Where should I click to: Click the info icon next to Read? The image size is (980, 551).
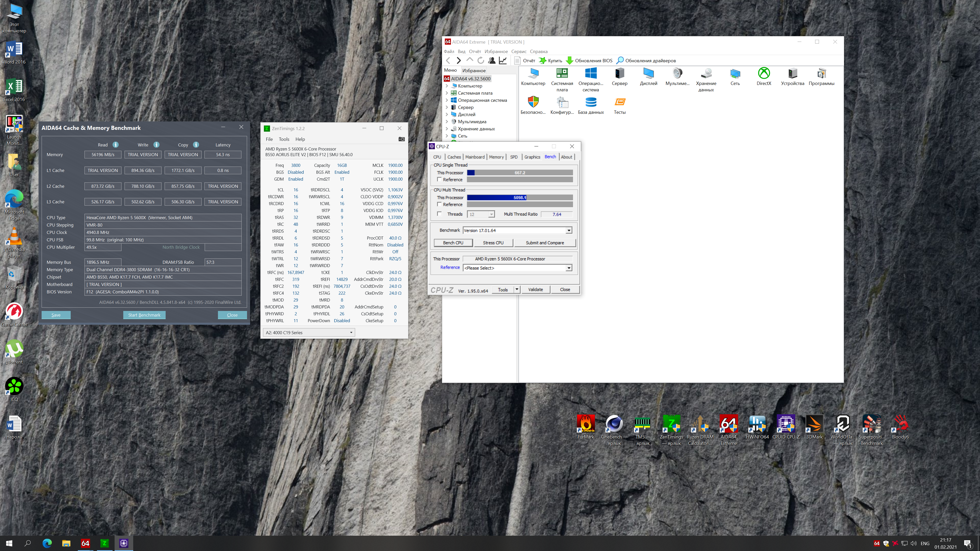[116, 145]
